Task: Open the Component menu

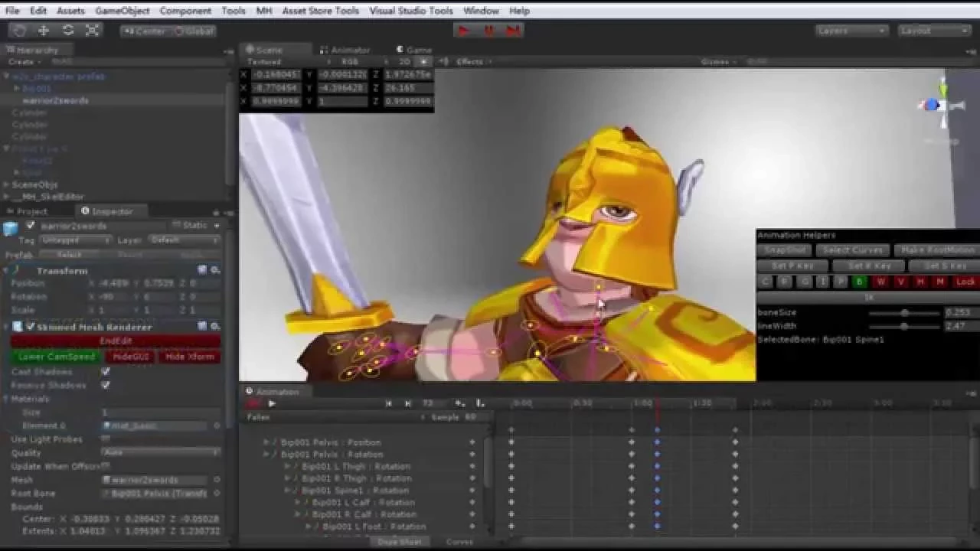Action: (x=185, y=11)
